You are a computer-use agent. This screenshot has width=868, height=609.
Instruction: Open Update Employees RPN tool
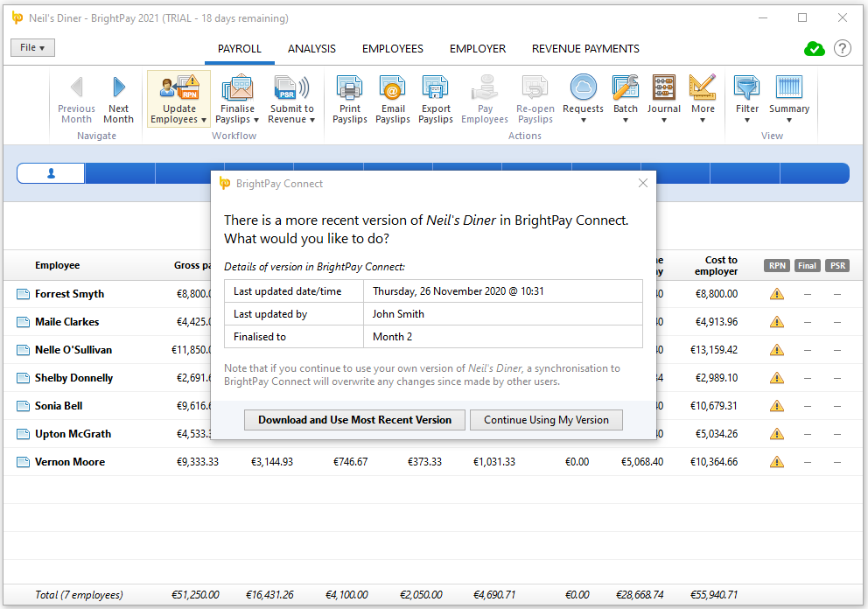[178, 99]
